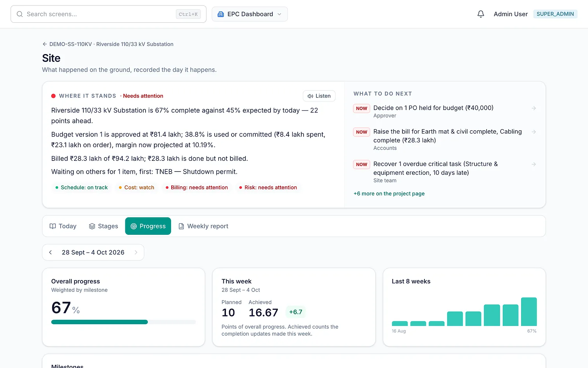The height and width of the screenshot is (368, 588).
Task: Click the 16.67 Achieved value
Action: pyautogui.click(x=263, y=313)
